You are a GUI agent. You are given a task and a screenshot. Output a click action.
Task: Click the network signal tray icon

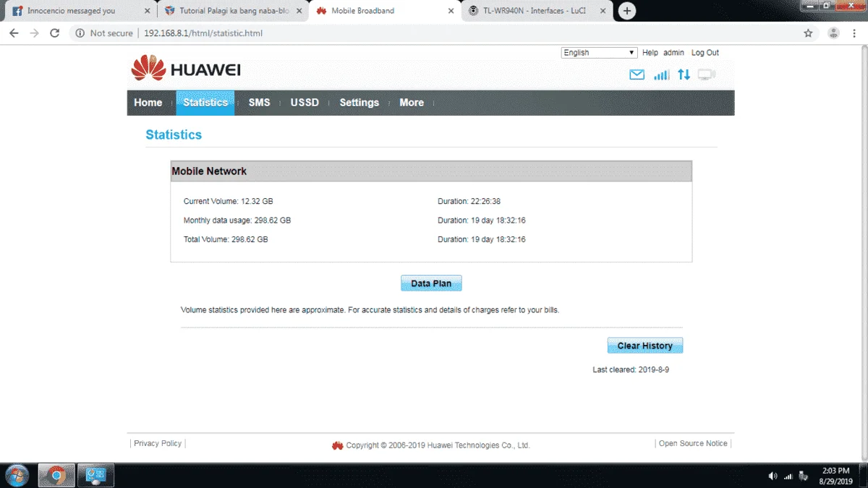(x=788, y=476)
